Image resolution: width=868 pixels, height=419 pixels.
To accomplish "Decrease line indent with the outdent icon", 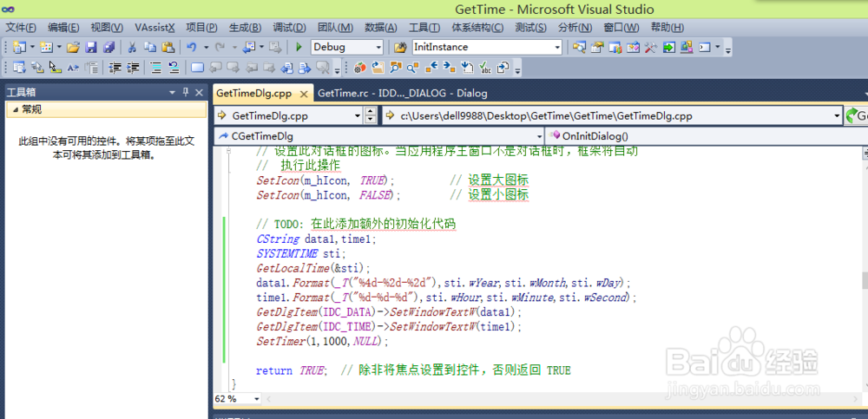I will 115,68.
